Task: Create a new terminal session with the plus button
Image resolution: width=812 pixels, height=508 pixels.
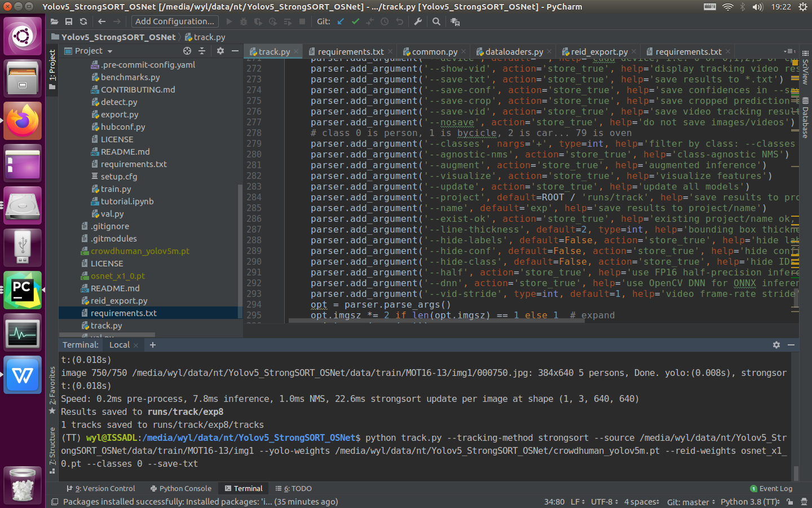Action: tap(152, 344)
